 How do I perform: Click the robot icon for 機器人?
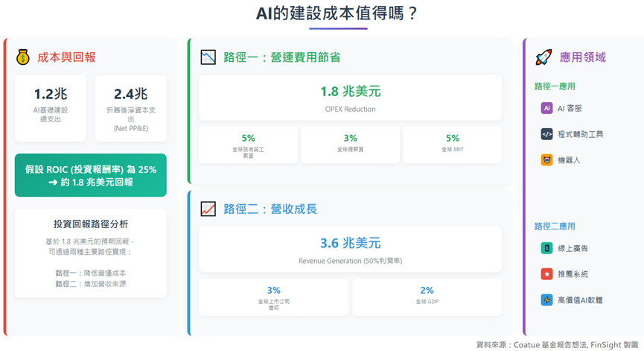pyautogui.click(x=546, y=159)
